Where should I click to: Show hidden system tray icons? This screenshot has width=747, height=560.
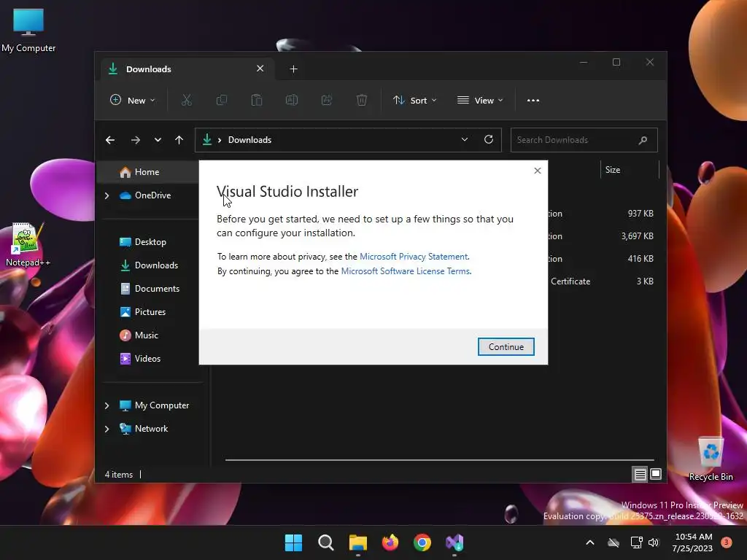coord(589,542)
